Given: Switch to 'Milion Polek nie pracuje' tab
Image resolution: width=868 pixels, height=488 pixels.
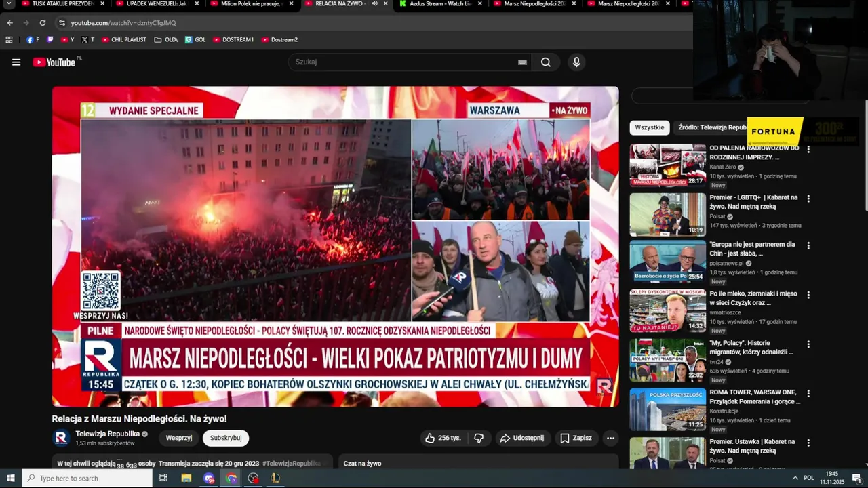Looking at the screenshot, I should [x=251, y=4].
